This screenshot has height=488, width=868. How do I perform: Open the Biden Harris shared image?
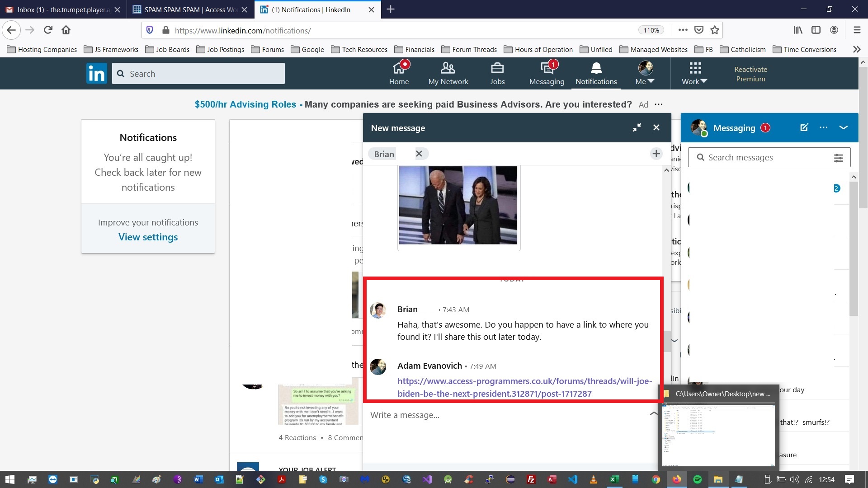(458, 205)
